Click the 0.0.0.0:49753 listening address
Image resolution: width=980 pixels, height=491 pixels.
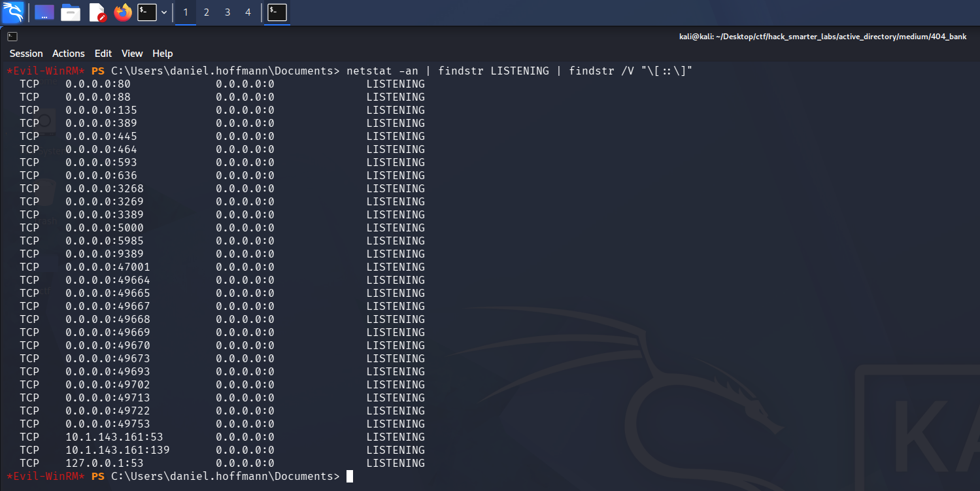pyautogui.click(x=108, y=424)
